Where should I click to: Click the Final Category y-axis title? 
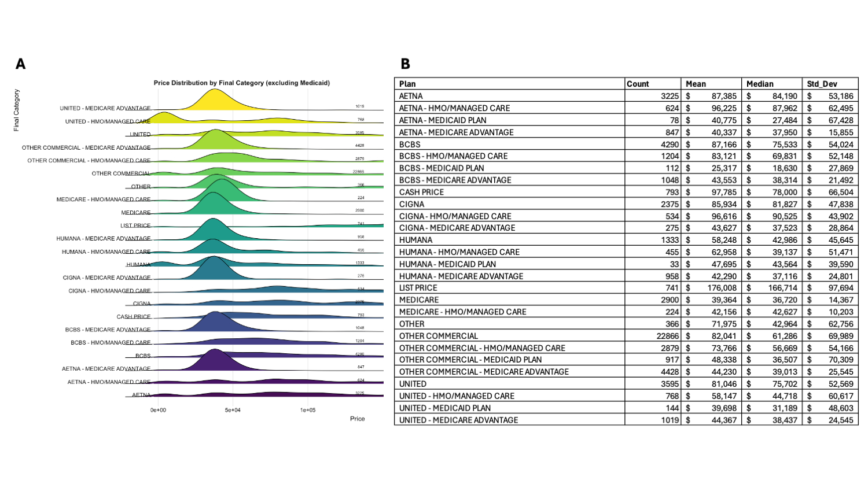pos(17,110)
